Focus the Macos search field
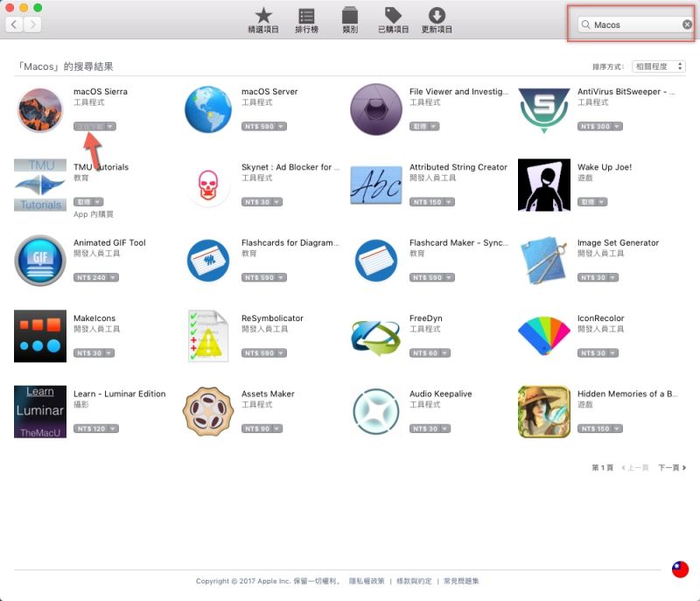The width and height of the screenshot is (700, 601). pos(636,24)
